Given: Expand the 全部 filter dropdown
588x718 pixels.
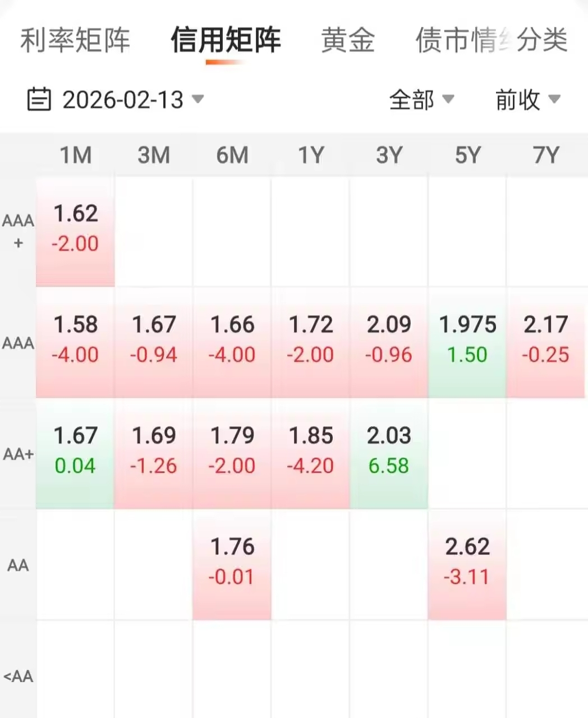Looking at the screenshot, I should point(421,100).
